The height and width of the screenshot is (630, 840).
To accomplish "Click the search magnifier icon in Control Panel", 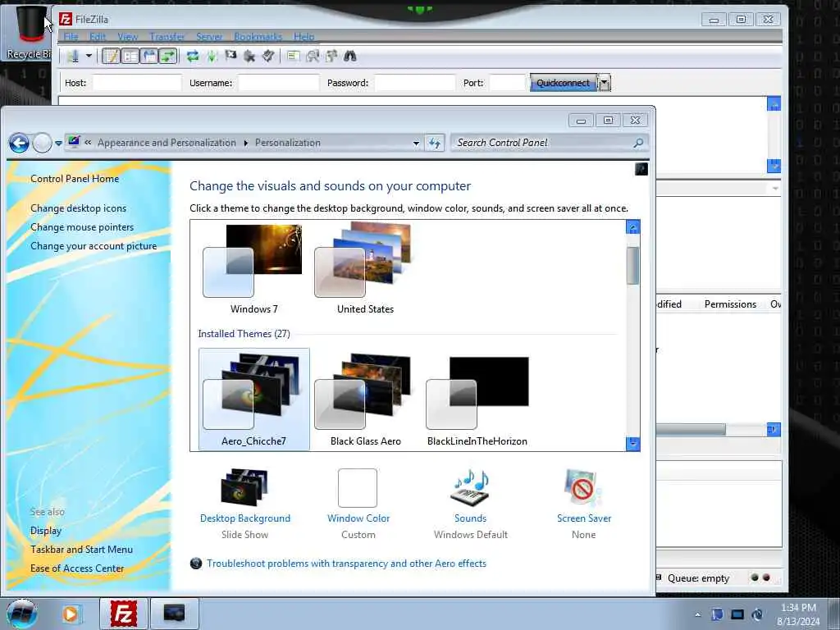I will click(x=638, y=143).
